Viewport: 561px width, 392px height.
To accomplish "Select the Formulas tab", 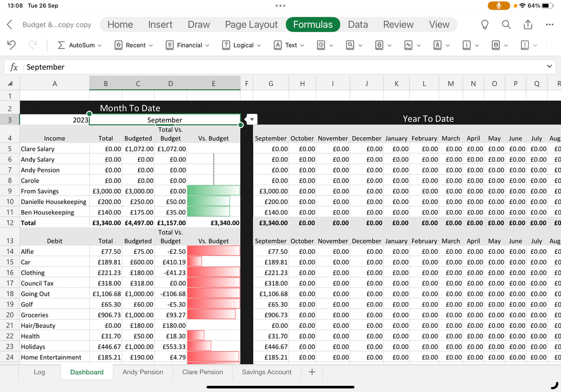I will pyautogui.click(x=313, y=24).
